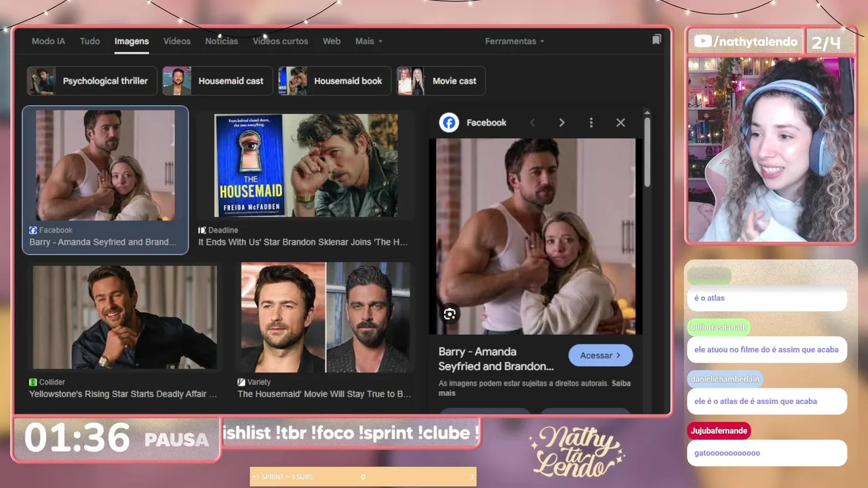Click the preview panel scrollbar

[x=648, y=152]
